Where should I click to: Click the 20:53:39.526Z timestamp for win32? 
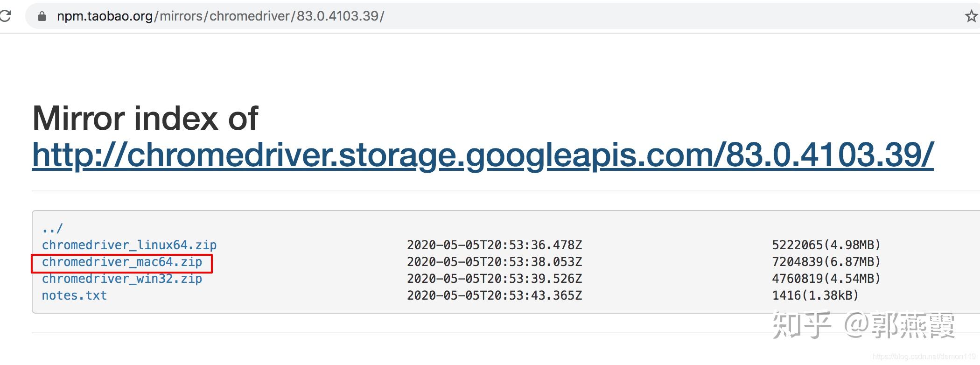pos(495,279)
